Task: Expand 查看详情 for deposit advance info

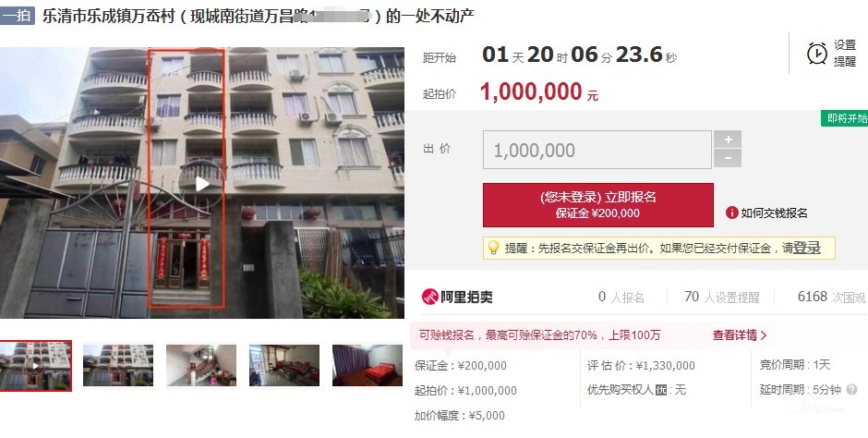Action: (x=740, y=335)
